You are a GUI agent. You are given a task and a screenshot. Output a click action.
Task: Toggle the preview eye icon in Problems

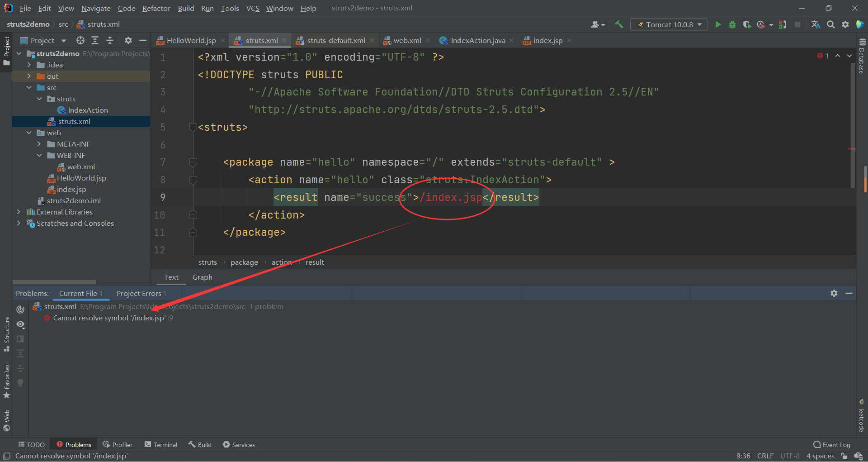click(20, 324)
